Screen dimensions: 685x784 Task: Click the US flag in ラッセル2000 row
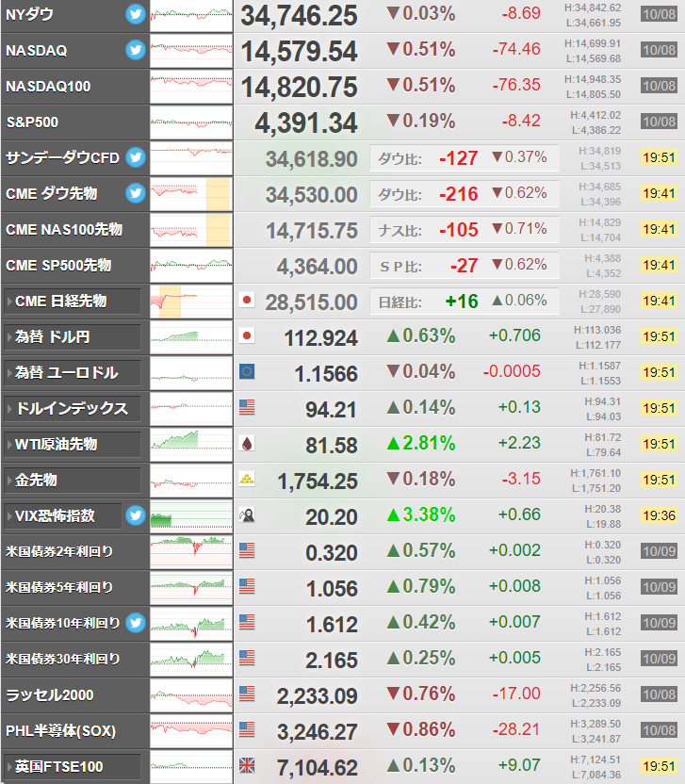coord(247,694)
